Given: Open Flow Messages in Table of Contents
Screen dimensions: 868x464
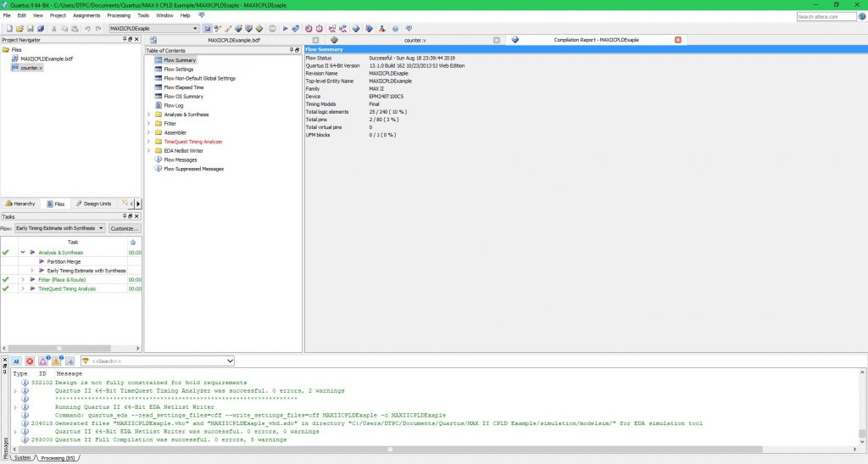Looking at the screenshot, I should pyautogui.click(x=180, y=160).
